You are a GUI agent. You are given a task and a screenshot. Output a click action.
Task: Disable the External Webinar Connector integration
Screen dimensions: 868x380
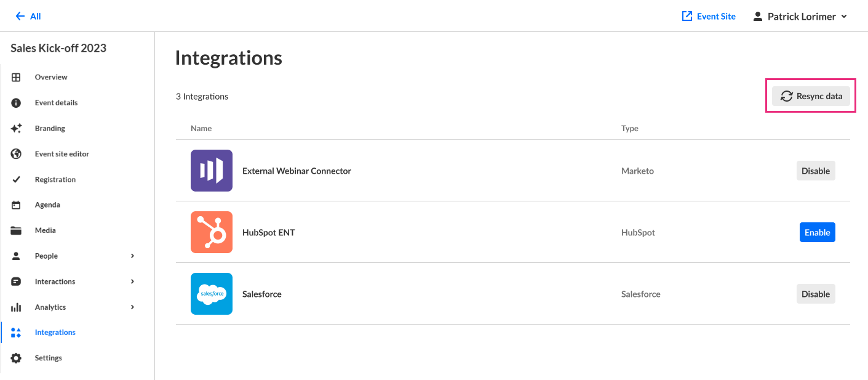click(x=816, y=171)
